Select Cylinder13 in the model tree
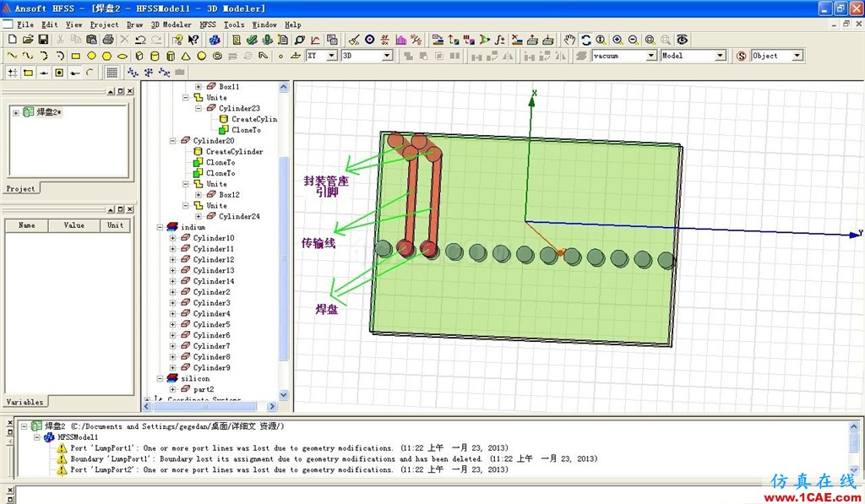The image size is (865, 504). (x=214, y=270)
